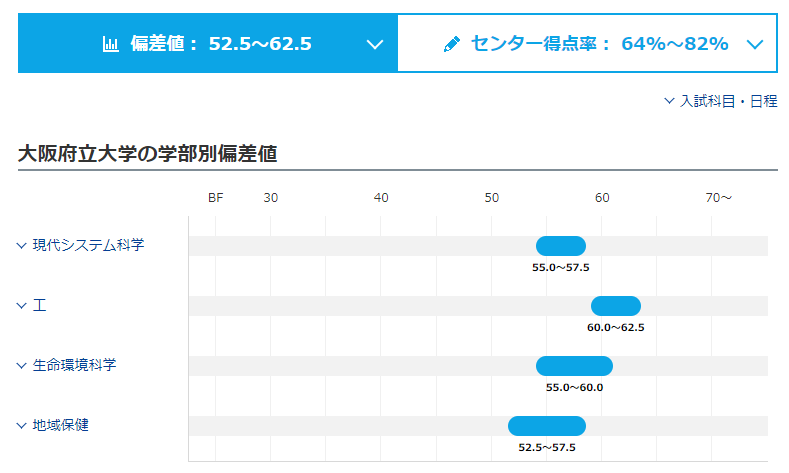Image resolution: width=789 pixels, height=473 pixels.
Task: Expand the chevron on the センター得点率 tab
Action: (755, 45)
